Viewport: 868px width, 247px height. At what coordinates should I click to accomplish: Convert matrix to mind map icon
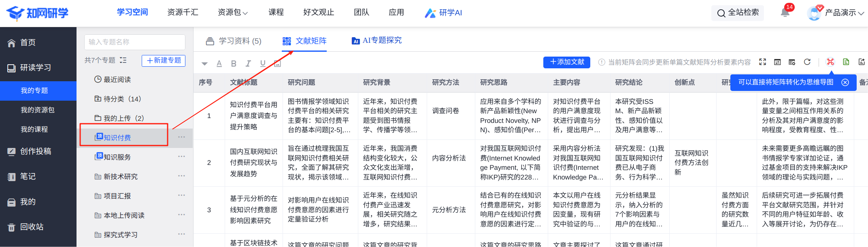(830, 62)
